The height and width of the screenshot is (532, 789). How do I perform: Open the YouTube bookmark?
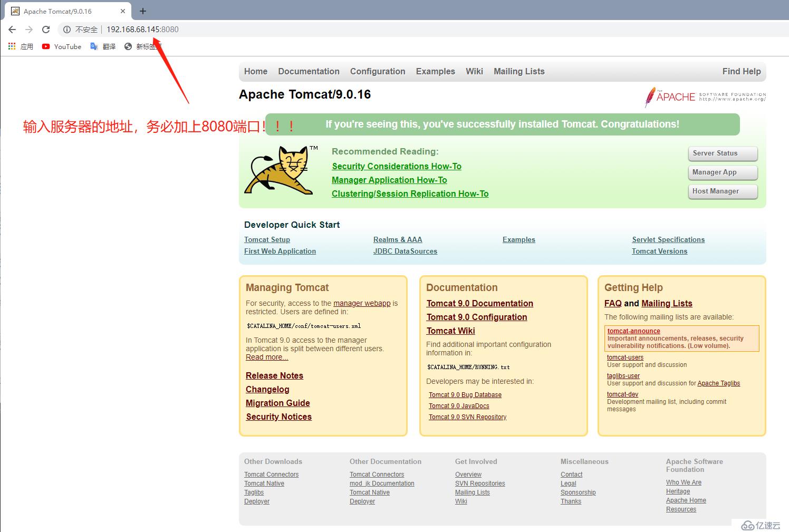(62, 46)
